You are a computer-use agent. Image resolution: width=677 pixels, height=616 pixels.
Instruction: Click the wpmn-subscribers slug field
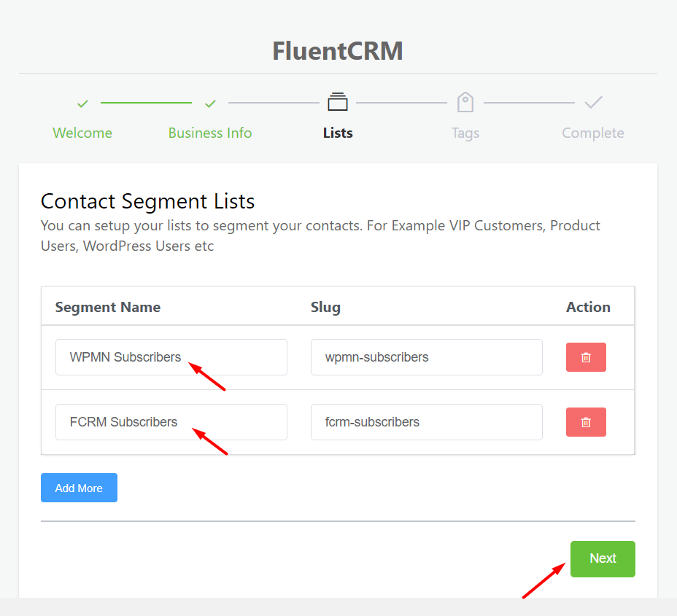[x=426, y=357]
